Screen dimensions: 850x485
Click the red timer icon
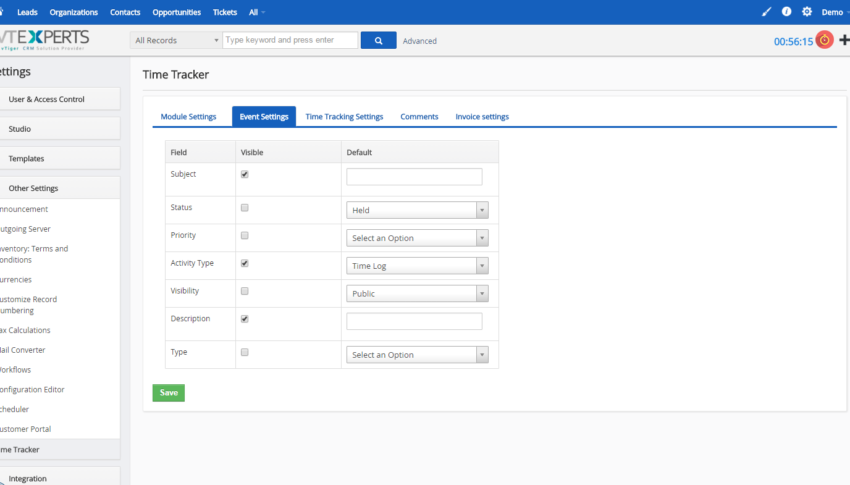click(824, 40)
